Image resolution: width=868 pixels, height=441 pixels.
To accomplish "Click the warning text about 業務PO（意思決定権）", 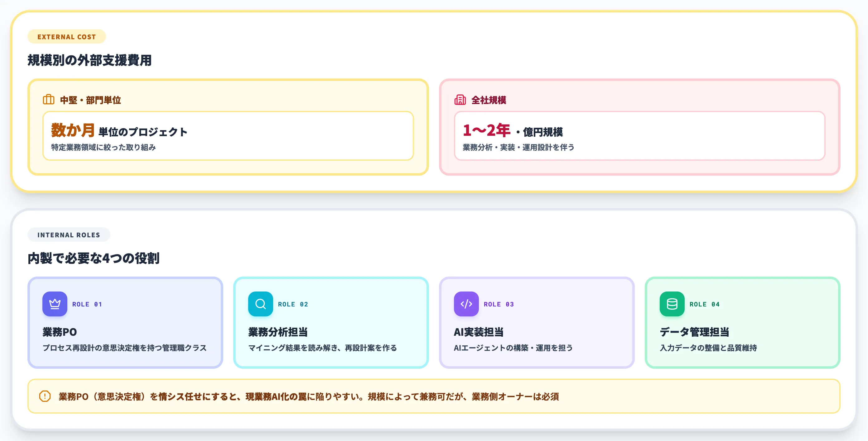I will tap(309, 396).
